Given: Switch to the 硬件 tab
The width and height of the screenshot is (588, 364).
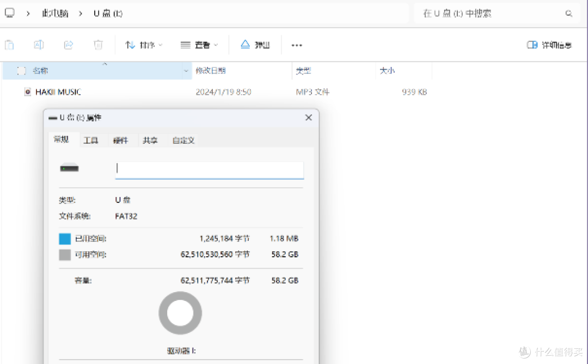Looking at the screenshot, I should [120, 140].
